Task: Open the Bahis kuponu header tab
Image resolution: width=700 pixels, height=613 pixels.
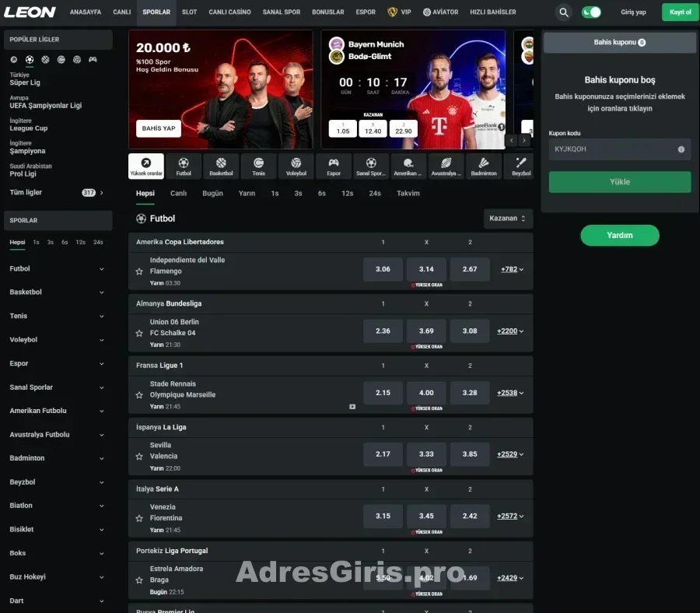Action: coord(620,43)
